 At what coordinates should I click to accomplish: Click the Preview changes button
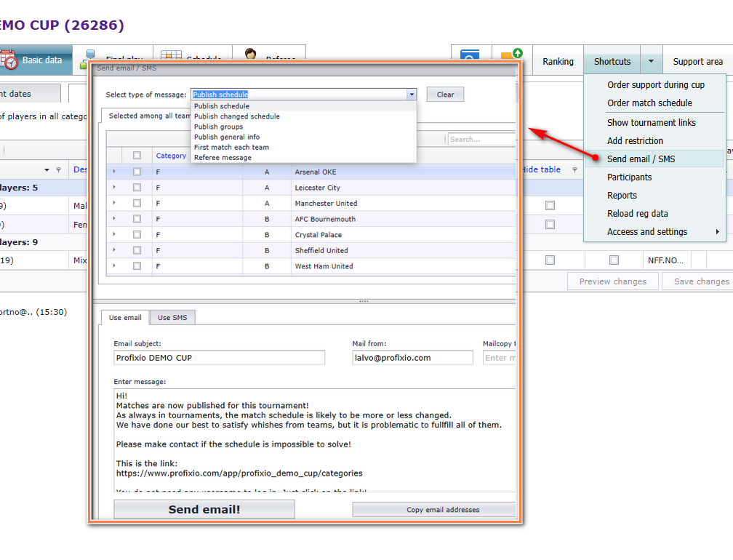(613, 281)
